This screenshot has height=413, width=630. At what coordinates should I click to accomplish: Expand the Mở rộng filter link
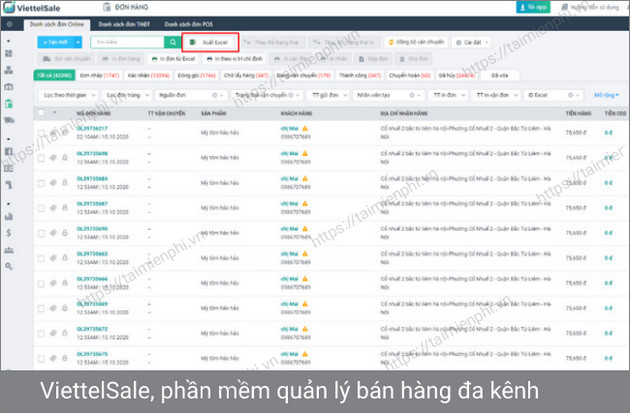tap(605, 95)
